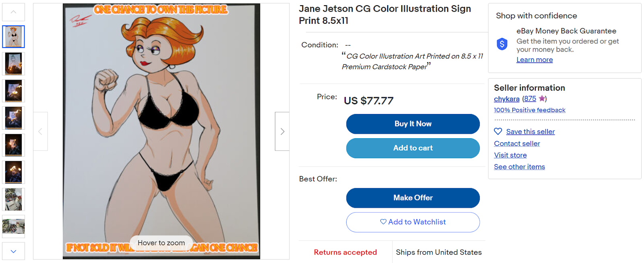Select the second thumbnail in the gallery
Image resolution: width=644 pixels, height=263 pixels.
pos(14,64)
